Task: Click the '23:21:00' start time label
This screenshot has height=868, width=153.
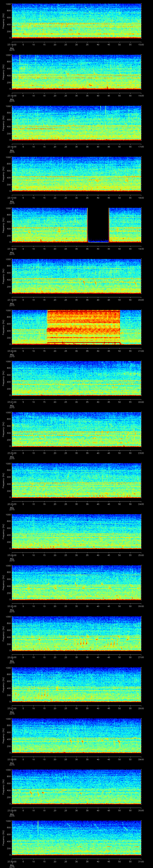Action: tap(12, 402)
